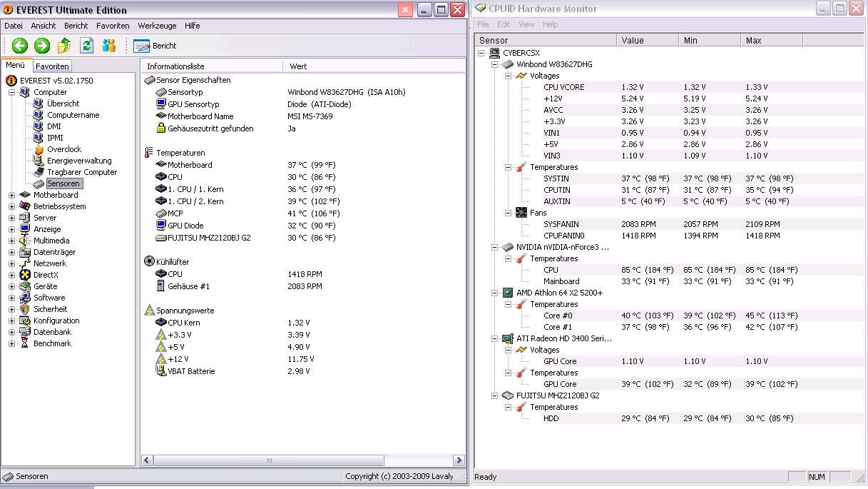Click the users icon in EVEREST toolbar
This screenshot has height=489, width=868.
point(108,46)
